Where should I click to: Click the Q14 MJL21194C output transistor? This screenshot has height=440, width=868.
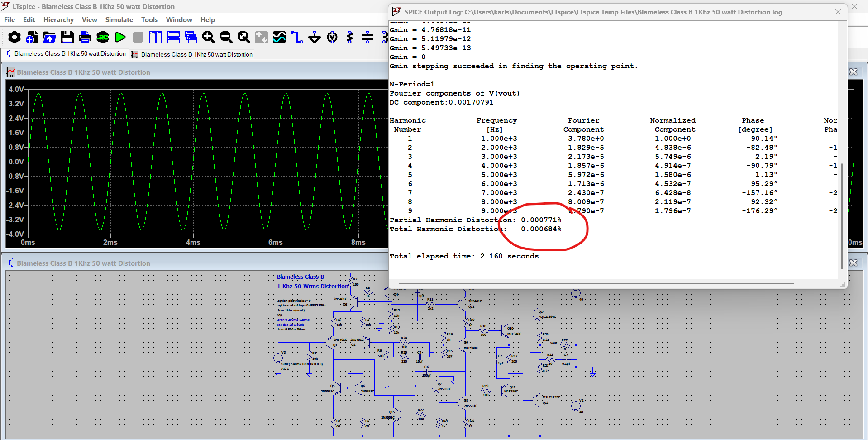coord(538,315)
